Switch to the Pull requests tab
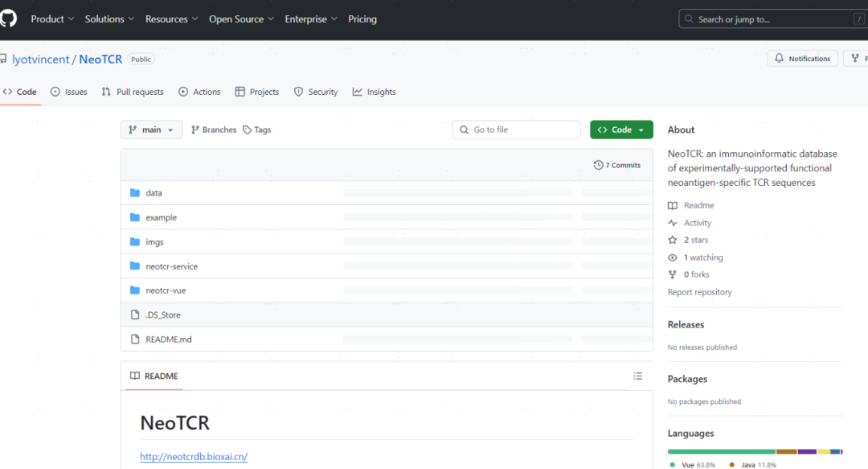This screenshot has width=868, height=469. click(x=133, y=92)
